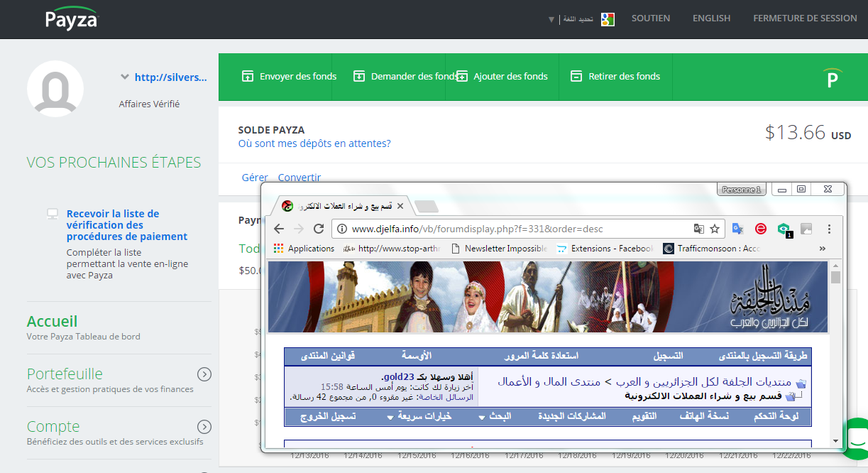Click the Demander des fonds icon
868x473 pixels.
pyautogui.click(x=359, y=76)
